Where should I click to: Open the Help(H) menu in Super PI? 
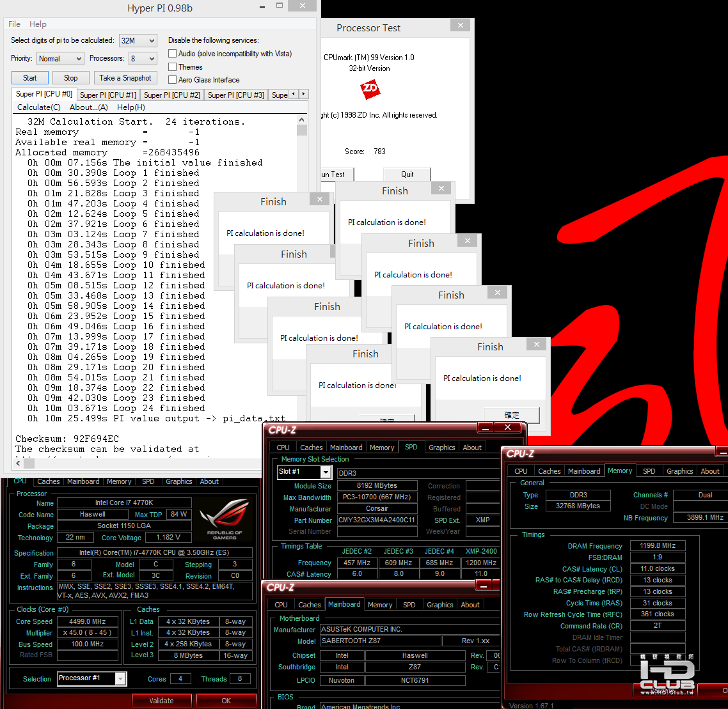click(131, 107)
